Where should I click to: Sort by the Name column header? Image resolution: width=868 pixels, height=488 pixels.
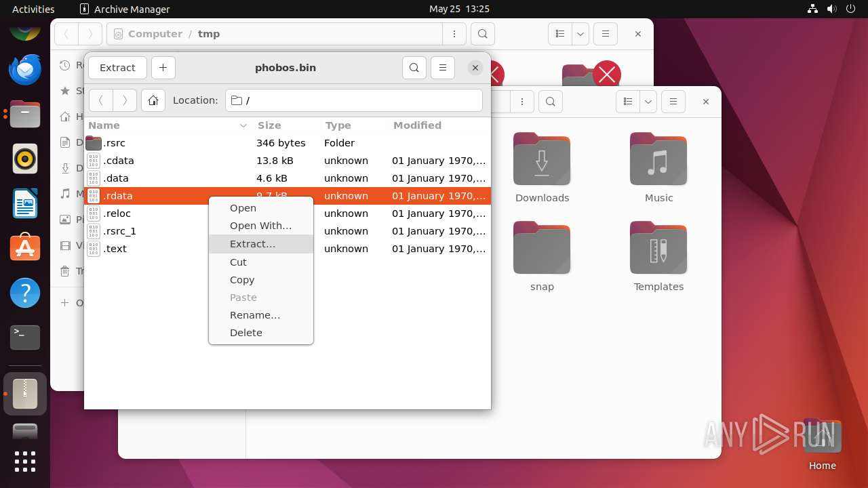(x=168, y=125)
